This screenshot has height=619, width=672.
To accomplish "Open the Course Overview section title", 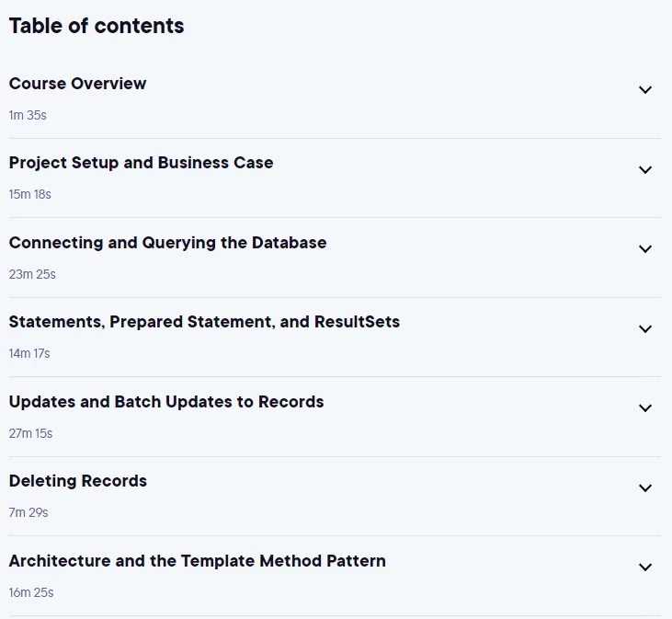I will (77, 83).
